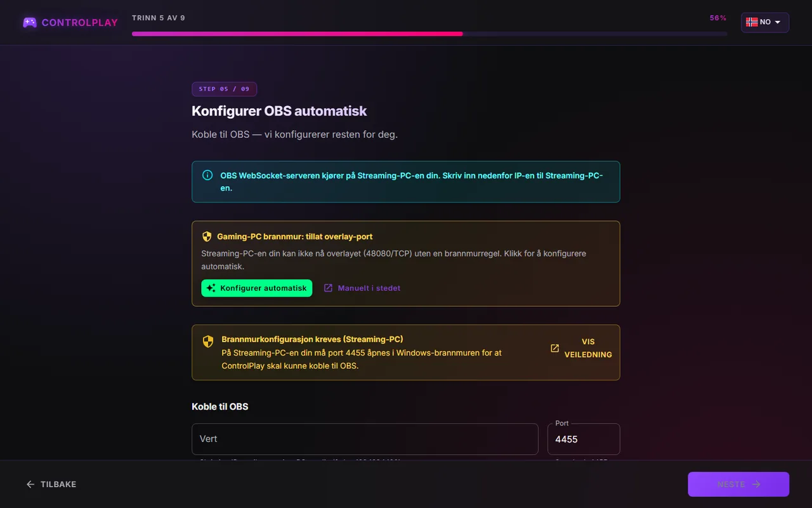Screen dimensions: 812x508
Task: Click the STEP 05 / 09 badge
Action: tap(224, 89)
